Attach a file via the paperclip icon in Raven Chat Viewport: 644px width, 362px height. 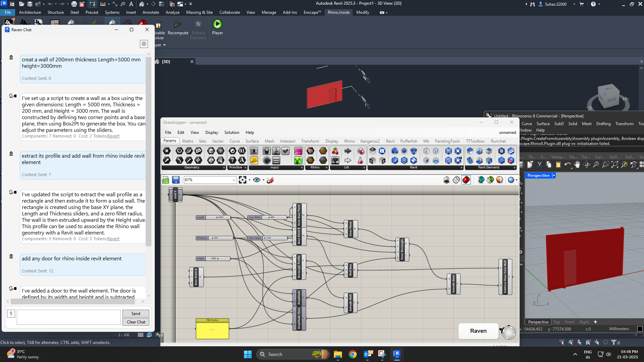[11, 313]
